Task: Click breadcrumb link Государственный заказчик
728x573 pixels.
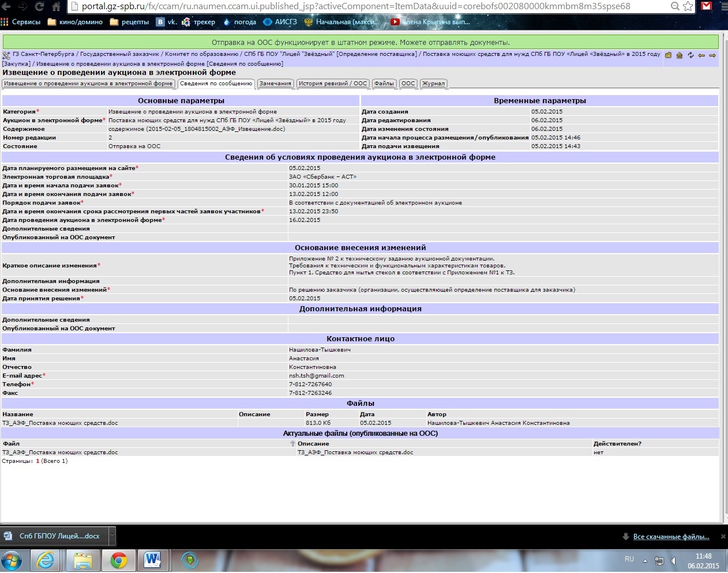Action: tap(119, 54)
